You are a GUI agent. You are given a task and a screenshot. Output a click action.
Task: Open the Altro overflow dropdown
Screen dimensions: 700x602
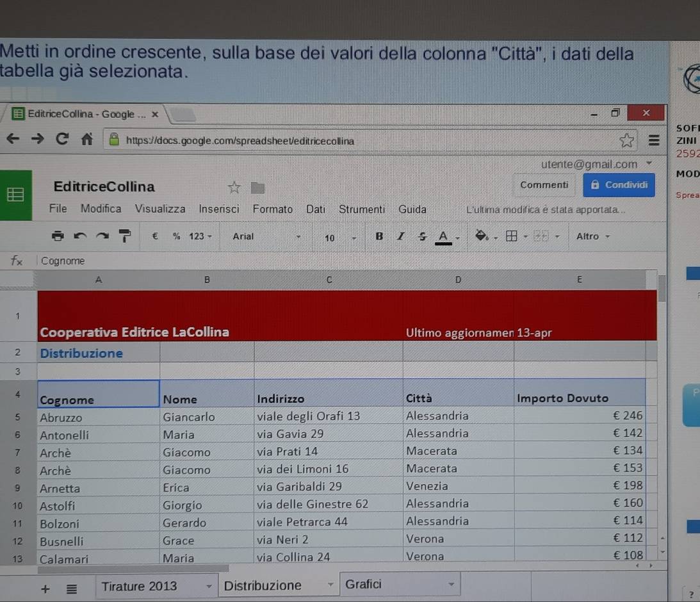[x=593, y=236]
